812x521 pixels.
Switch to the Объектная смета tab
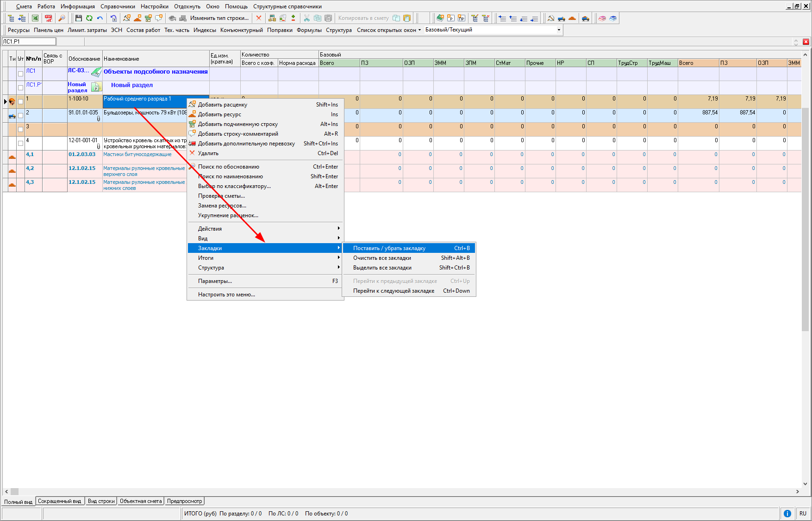[141, 501]
